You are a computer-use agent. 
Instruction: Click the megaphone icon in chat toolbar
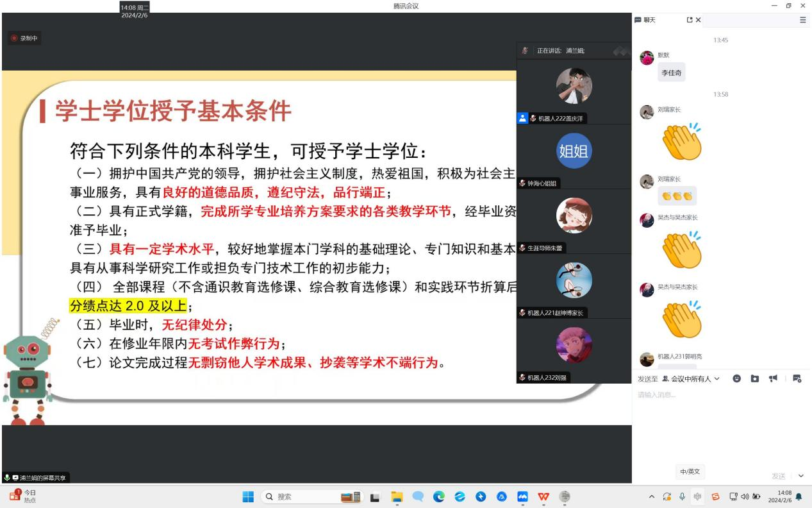772,378
